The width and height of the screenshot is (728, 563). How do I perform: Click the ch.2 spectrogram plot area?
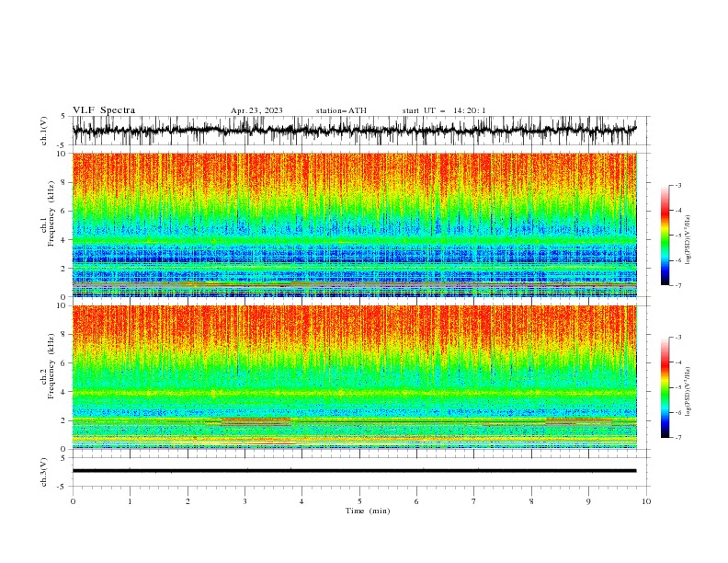click(x=355, y=377)
